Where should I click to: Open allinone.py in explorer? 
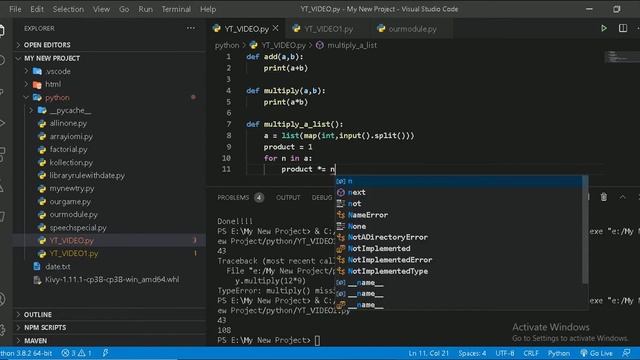110,123
